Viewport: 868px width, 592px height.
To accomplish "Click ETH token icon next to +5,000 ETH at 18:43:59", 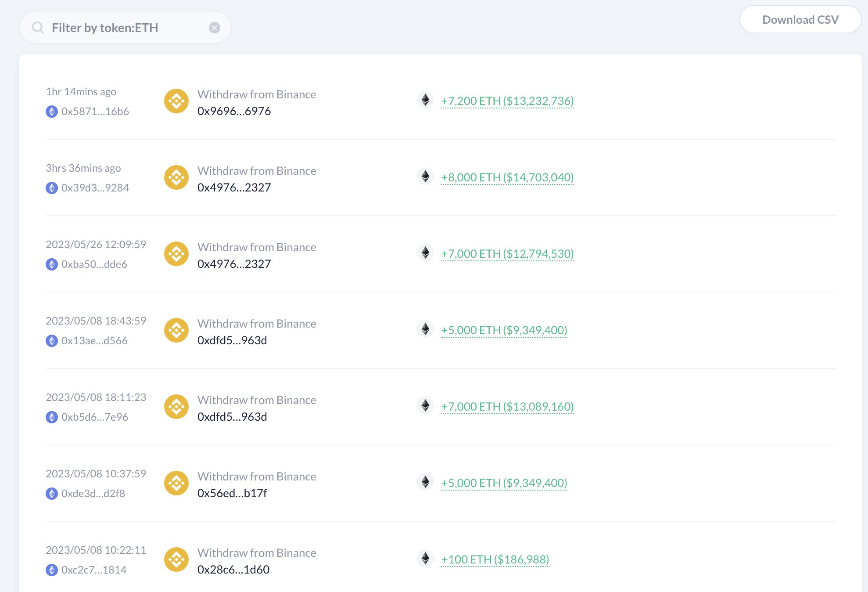I will 425,329.
